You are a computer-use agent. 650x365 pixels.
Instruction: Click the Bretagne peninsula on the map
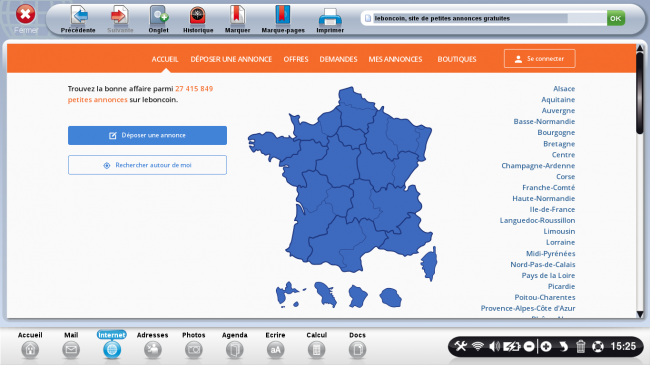pyautogui.click(x=274, y=144)
